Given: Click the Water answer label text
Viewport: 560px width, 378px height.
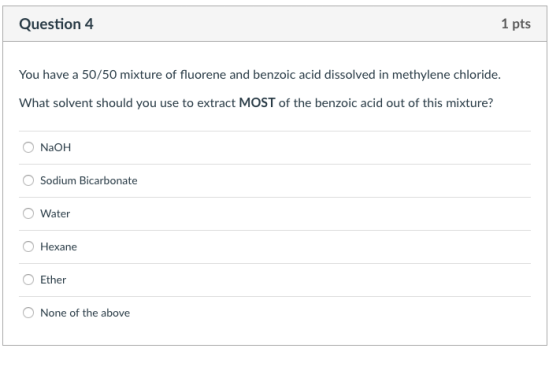Looking at the screenshot, I should [x=55, y=214].
